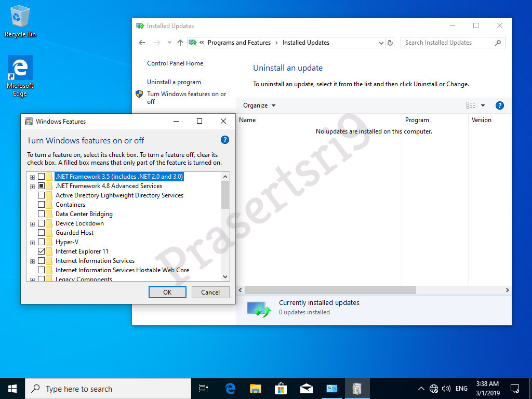Expand .NET Framework 4.8 Advanced Services node
The height and width of the screenshot is (399, 532).
(x=32, y=187)
